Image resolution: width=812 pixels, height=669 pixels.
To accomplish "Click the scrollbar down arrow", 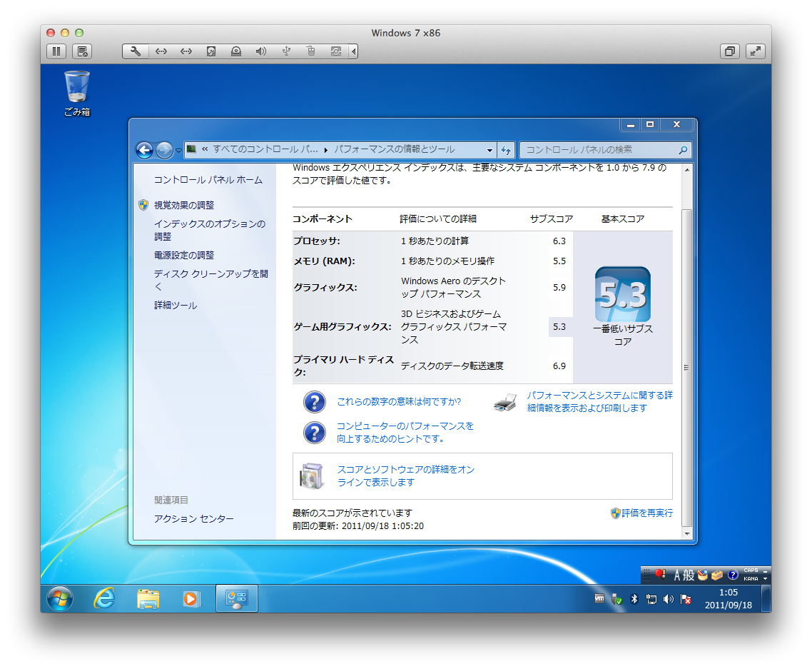I will (x=686, y=534).
